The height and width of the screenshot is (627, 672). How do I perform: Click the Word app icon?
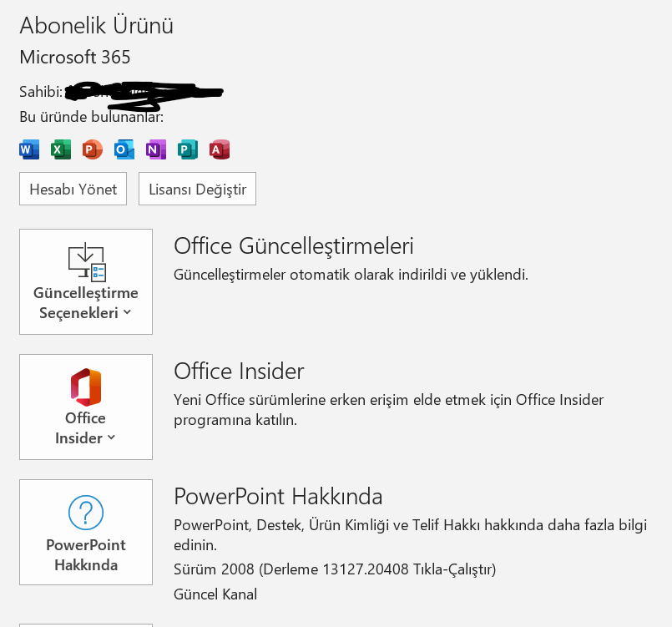pos(29,149)
